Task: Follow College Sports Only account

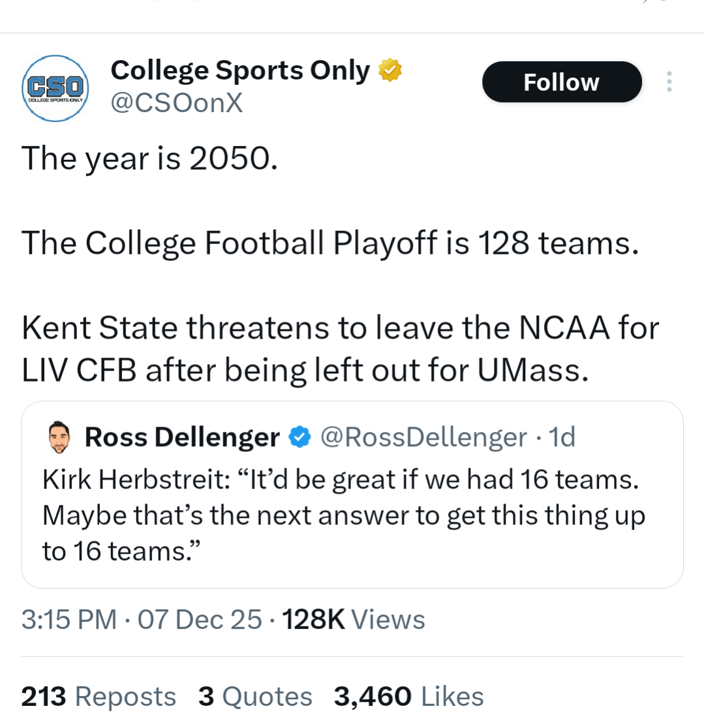Action: (x=561, y=82)
